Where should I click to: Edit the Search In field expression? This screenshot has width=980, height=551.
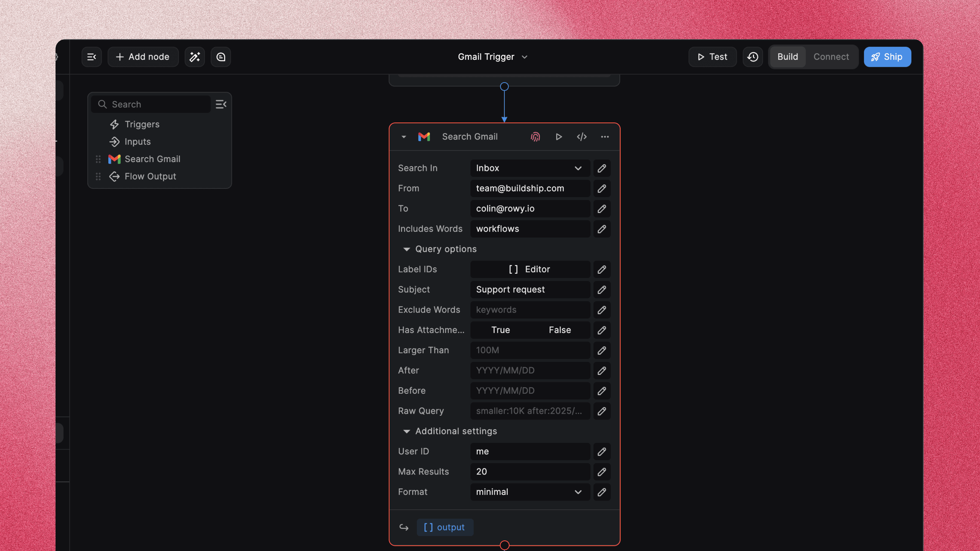602,168
